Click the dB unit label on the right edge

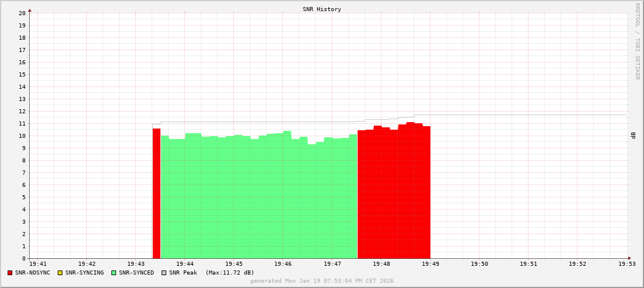[x=633, y=136]
